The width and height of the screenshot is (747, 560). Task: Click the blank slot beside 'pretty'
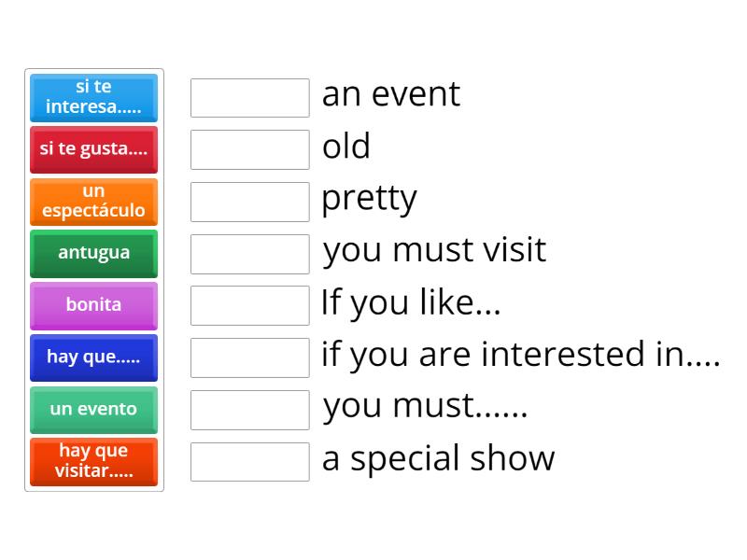point(249,202)
